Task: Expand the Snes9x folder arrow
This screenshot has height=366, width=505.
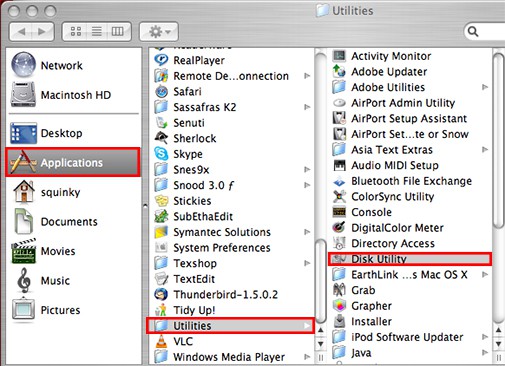Action: 307,169
